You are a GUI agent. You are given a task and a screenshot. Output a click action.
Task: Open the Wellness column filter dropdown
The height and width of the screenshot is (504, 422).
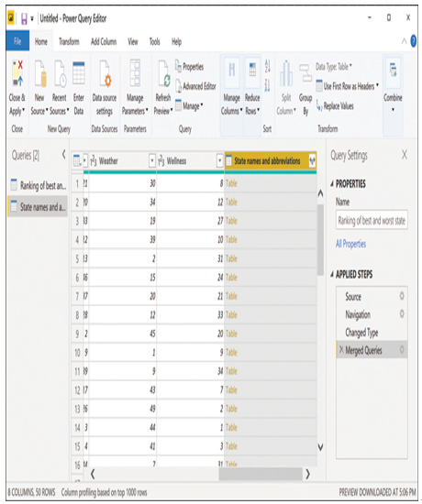point(220,160)
